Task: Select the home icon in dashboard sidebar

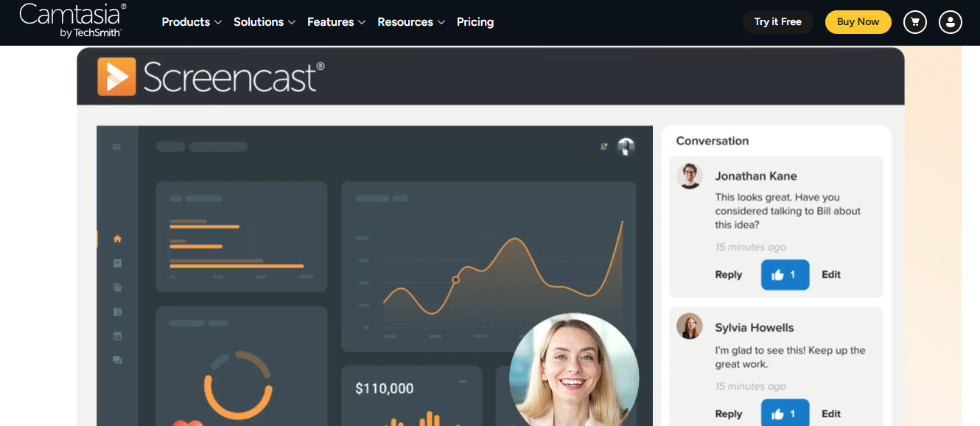Action: coord(117,239)
